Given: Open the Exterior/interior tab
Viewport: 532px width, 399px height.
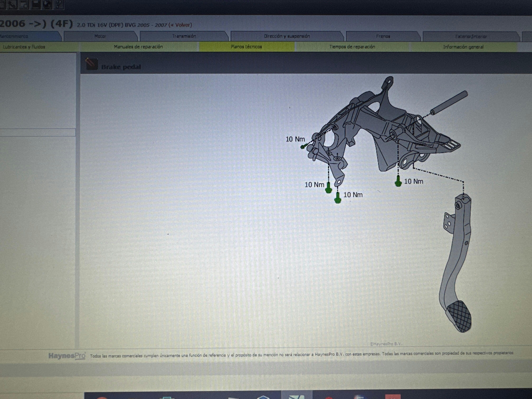Looking at the screenshot, I should pyautogui.click(x=471, y=37).
